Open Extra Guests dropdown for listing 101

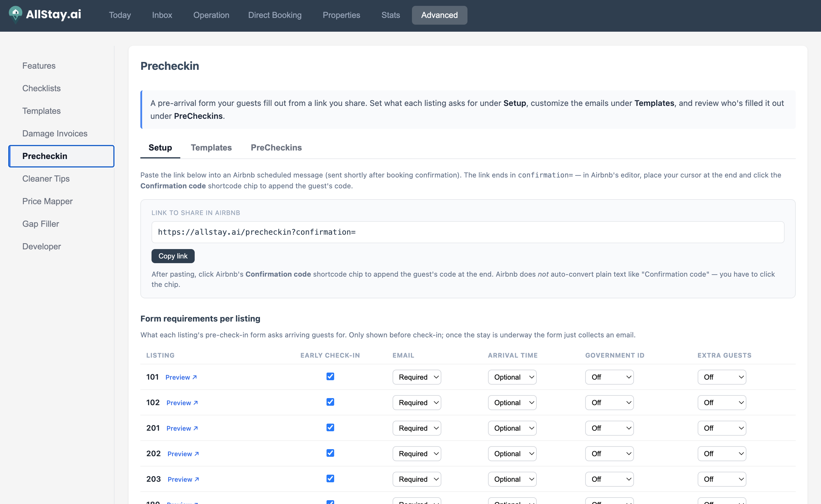[x=722, y=377]
